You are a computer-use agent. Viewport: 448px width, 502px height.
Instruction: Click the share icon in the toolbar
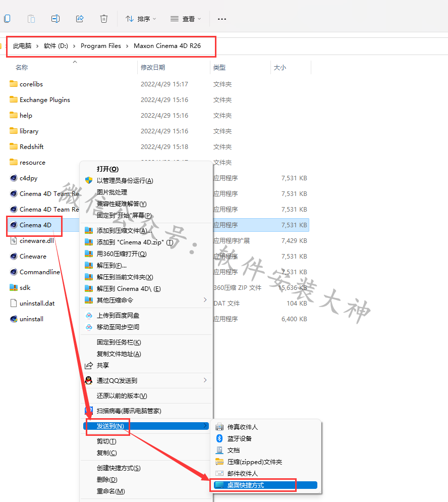point(80,19)
